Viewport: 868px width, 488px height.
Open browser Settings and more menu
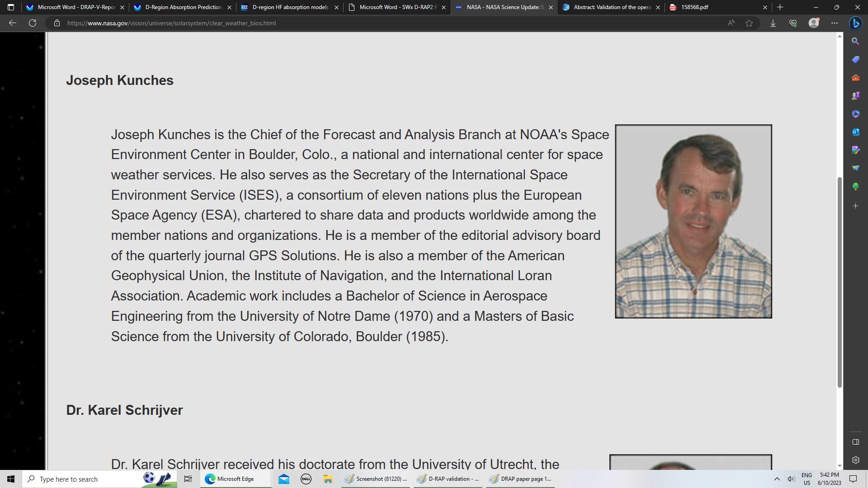click(835, 23)
